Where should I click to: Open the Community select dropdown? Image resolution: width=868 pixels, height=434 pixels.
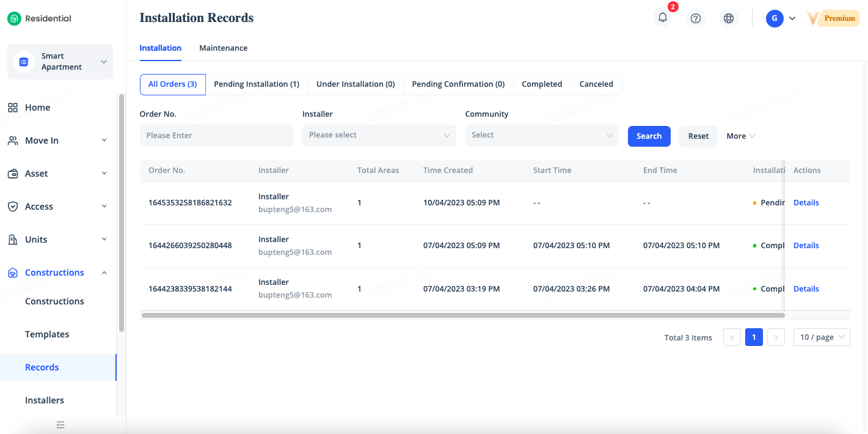(541, 136)
